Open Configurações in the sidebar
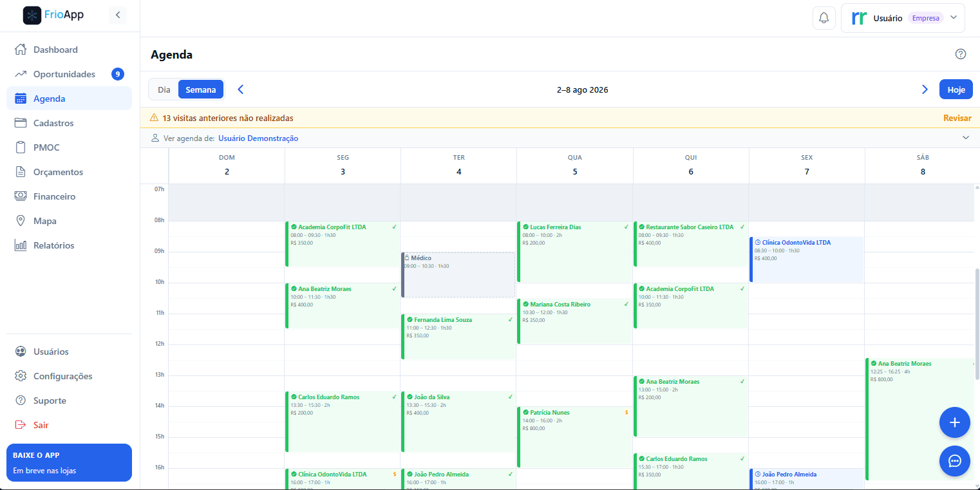Screen dimensions: 980x490 (69, 376)
